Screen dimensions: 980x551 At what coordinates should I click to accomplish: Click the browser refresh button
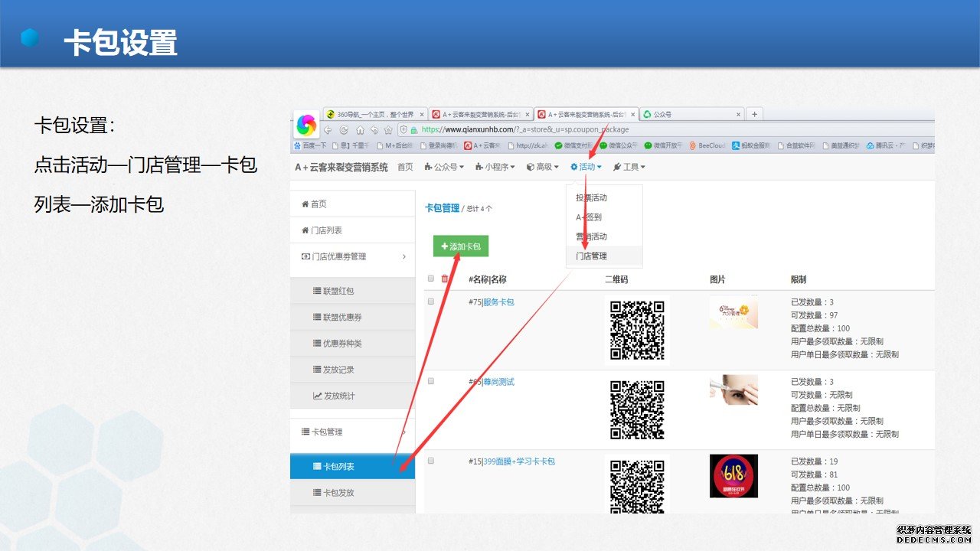click(x=344, y=129)
